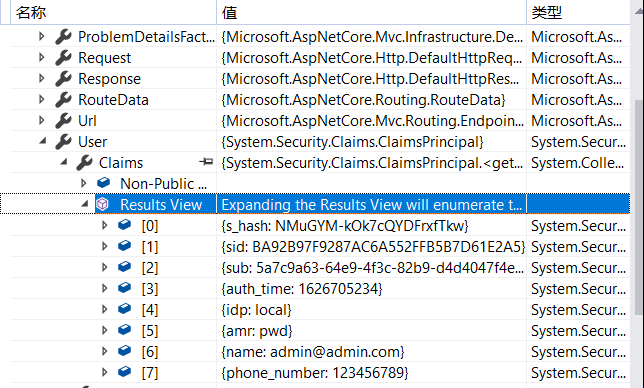This screenshot has width=644, height=388.
Task: Select the DefaultHttpReq... value cell
Action: click(x=372, y=58)
